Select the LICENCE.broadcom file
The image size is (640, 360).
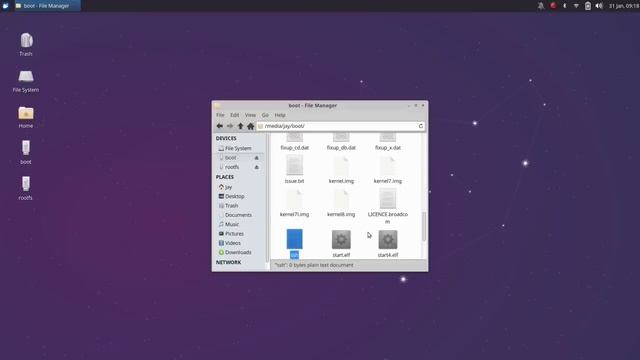[x=388, y=207]
